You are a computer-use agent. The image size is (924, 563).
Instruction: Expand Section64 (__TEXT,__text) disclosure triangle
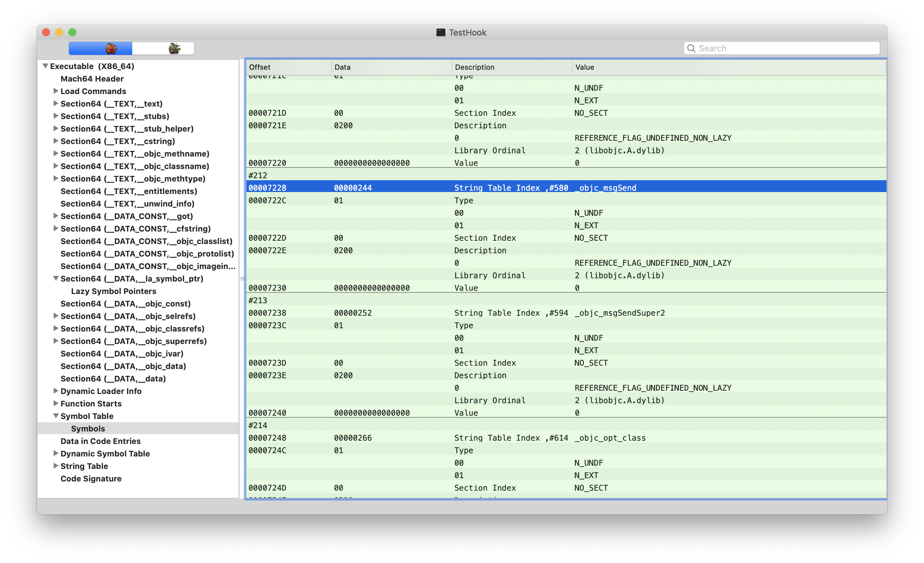point(56,104)
